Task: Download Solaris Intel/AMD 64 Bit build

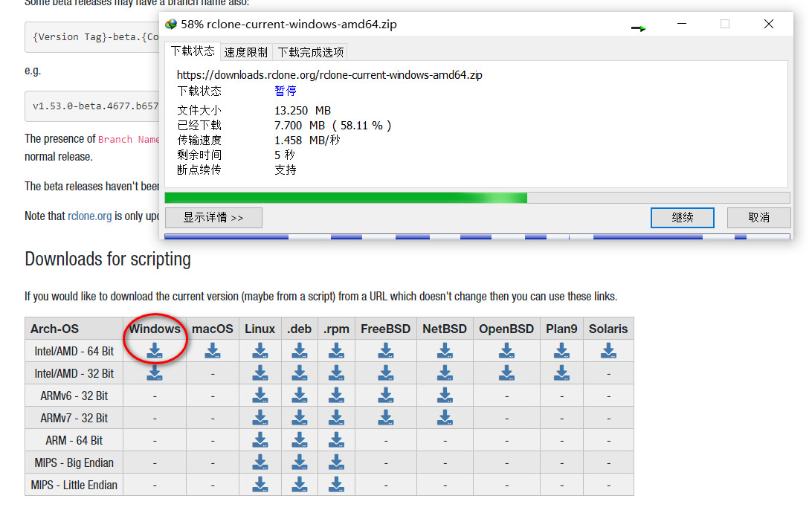Action: click(x=608, y=351)
